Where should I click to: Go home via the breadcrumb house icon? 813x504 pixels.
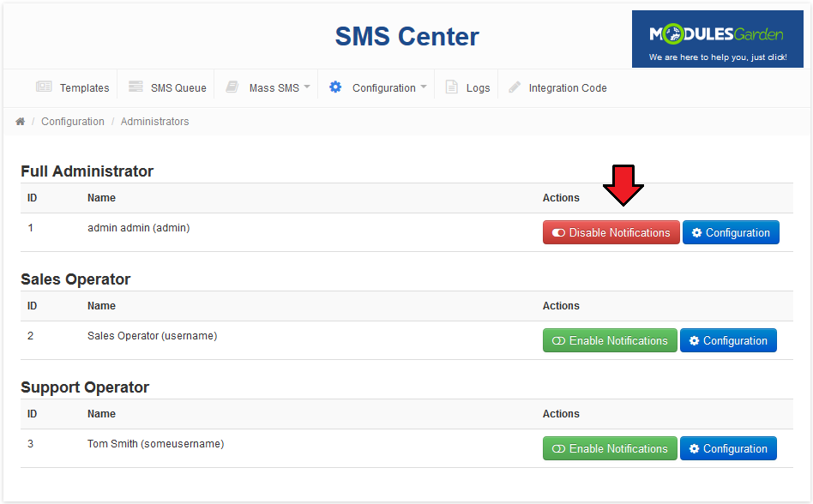pyautogui.click(x=21, y=121)
